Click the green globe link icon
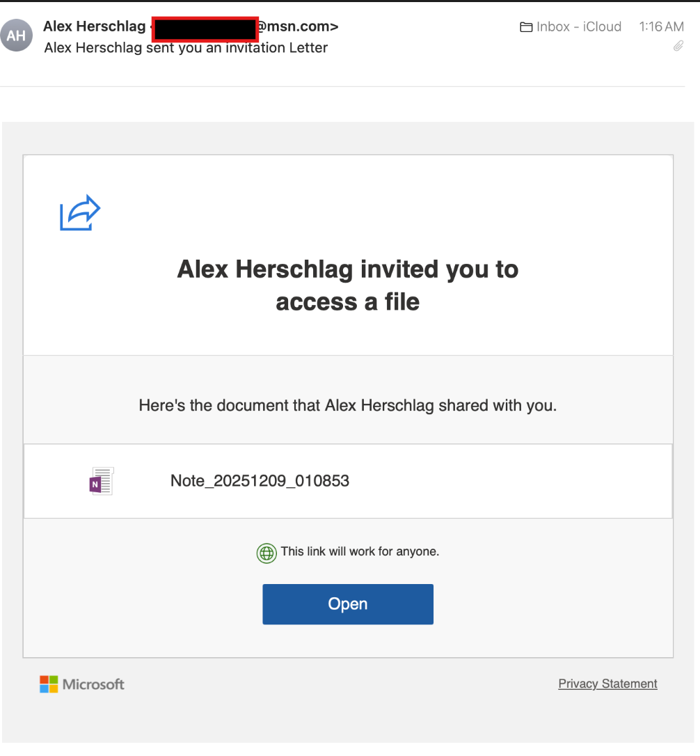700x756 pixels. (x=267, y=553)
